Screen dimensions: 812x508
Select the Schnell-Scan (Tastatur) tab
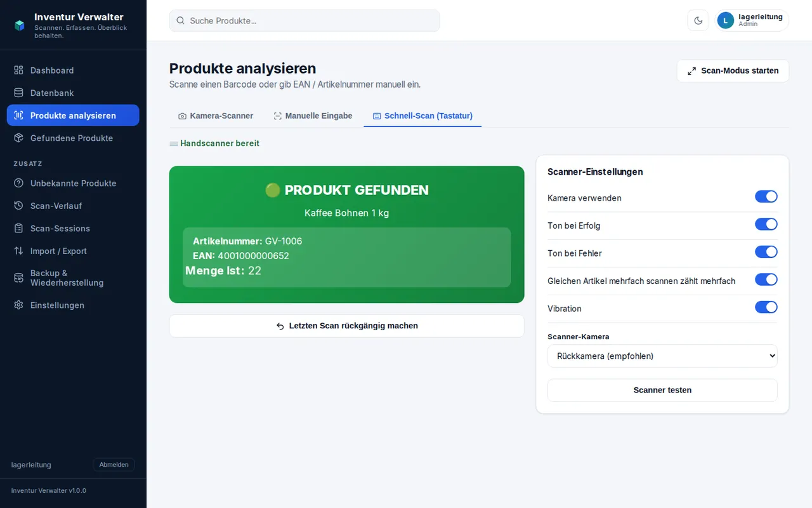(x=422, y=116)
